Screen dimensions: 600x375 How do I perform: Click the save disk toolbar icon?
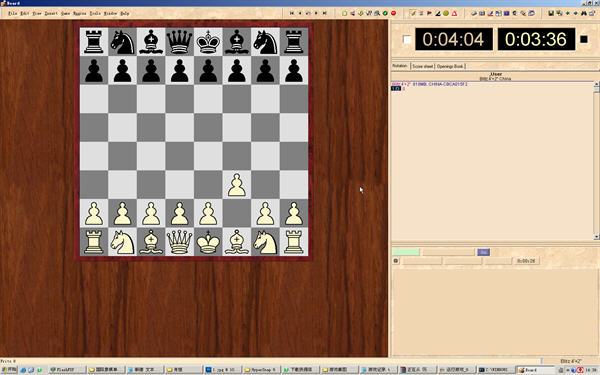(x=551, y=13)
